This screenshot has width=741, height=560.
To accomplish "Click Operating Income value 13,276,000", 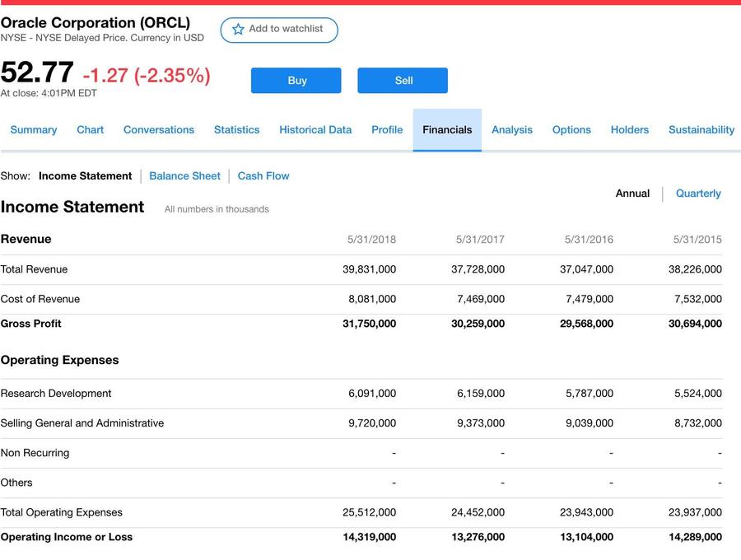I will click(478, 537).
